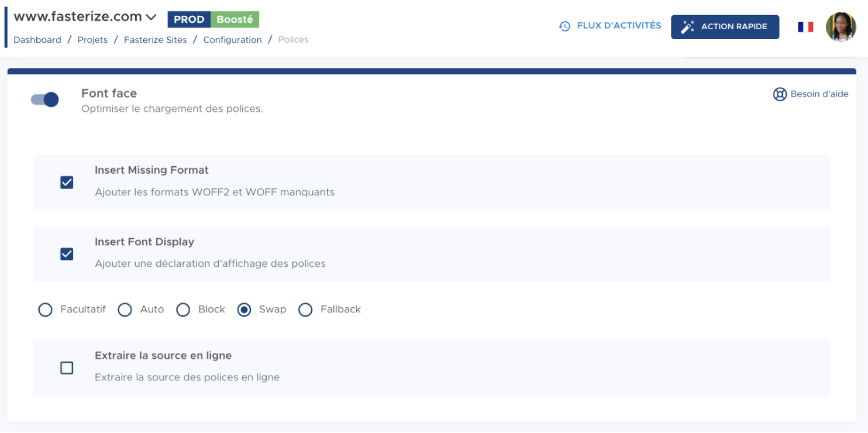Click the ACTION RAPIDE button
868x433 pixels.
coord(725,26)
